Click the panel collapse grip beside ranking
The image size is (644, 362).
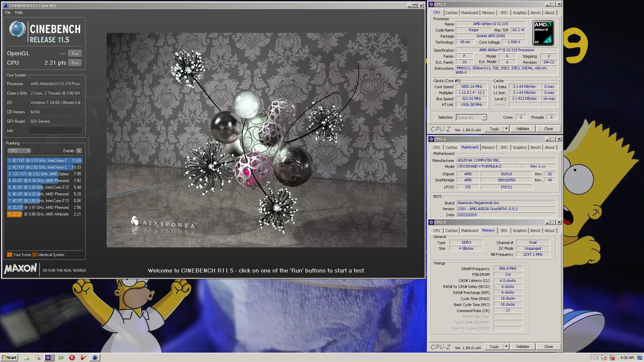click(88, 147)
